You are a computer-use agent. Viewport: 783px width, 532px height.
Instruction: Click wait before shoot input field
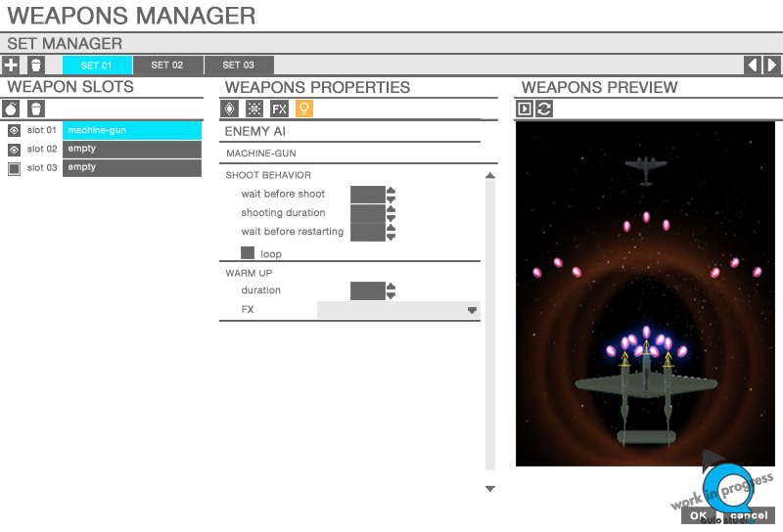point(368,195)
